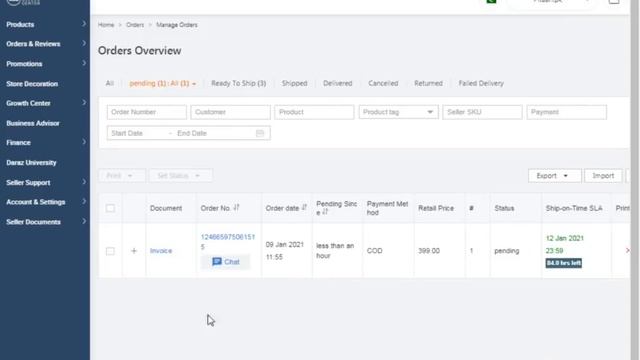640x360 pixels.
Task: Click the red arrow icon in order row
Action: click(627, 251)
